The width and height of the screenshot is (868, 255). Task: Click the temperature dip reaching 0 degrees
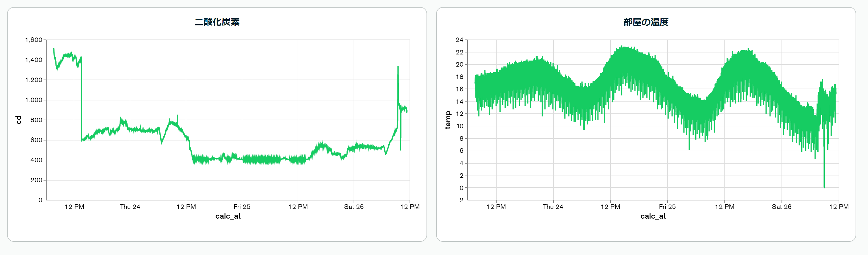tap(824, 187)
